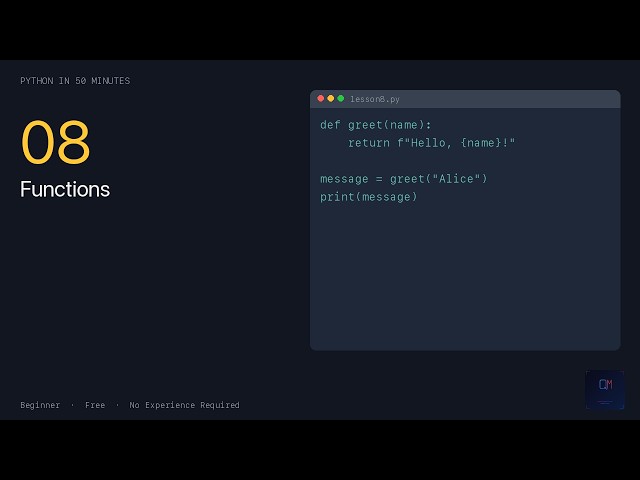Click the 'message = greet("Alice")' line
640x480 pixels.
[404, 179]
